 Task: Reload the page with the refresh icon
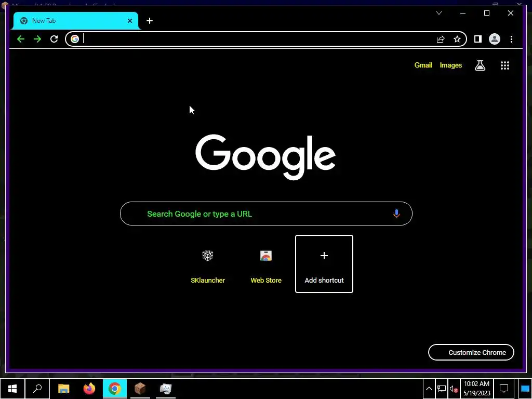pos(54,39)
